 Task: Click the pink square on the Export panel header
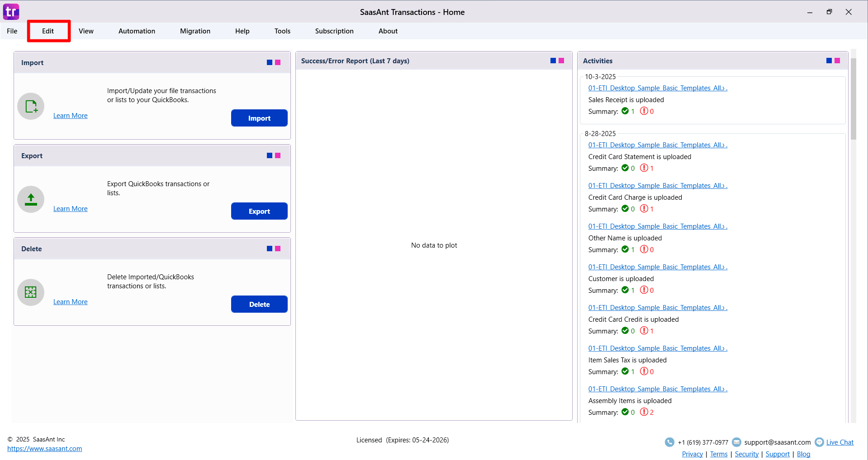(x=277, y=155)
